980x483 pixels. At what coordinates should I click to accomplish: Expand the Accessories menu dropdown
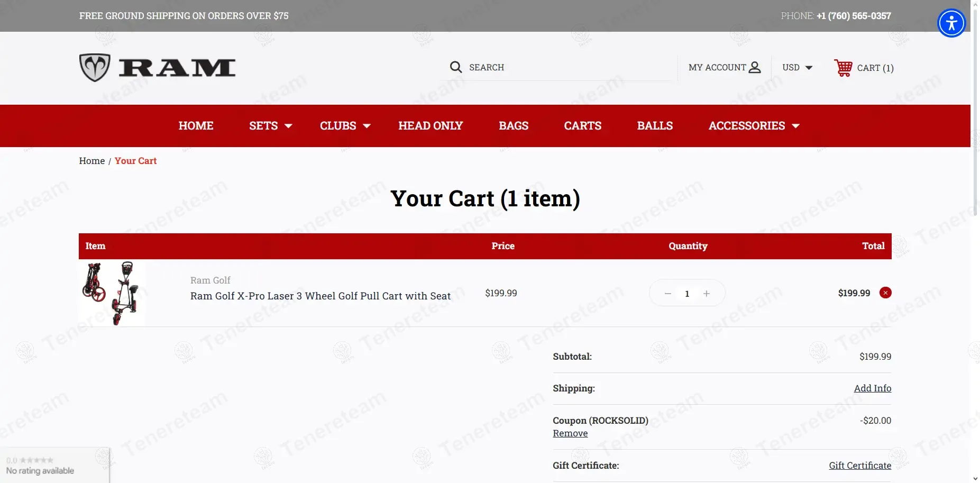pos(754,126)
